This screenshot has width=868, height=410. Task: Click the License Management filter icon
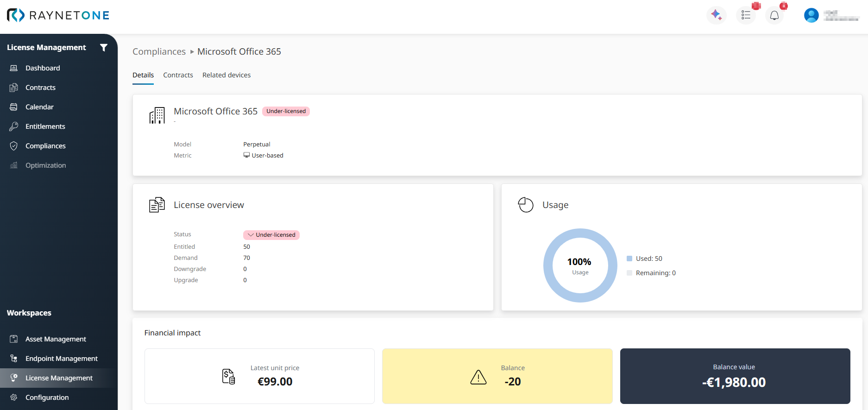coord(104,47)
